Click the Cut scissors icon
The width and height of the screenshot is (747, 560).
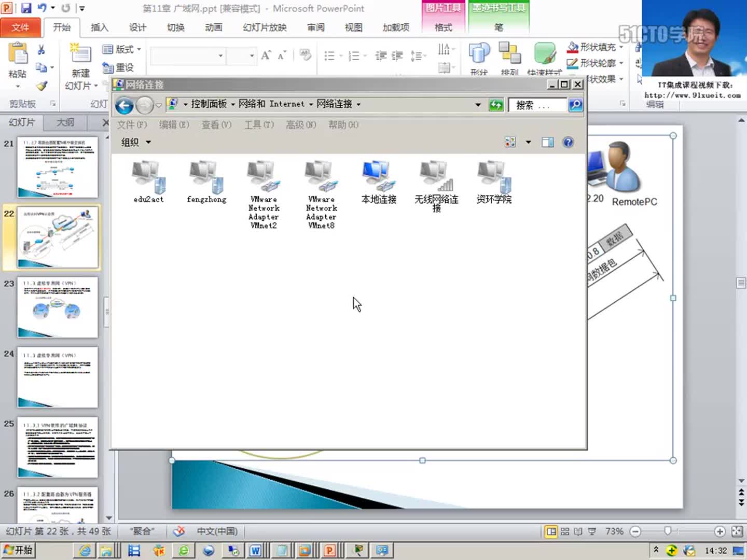click(x=41, y=50)
